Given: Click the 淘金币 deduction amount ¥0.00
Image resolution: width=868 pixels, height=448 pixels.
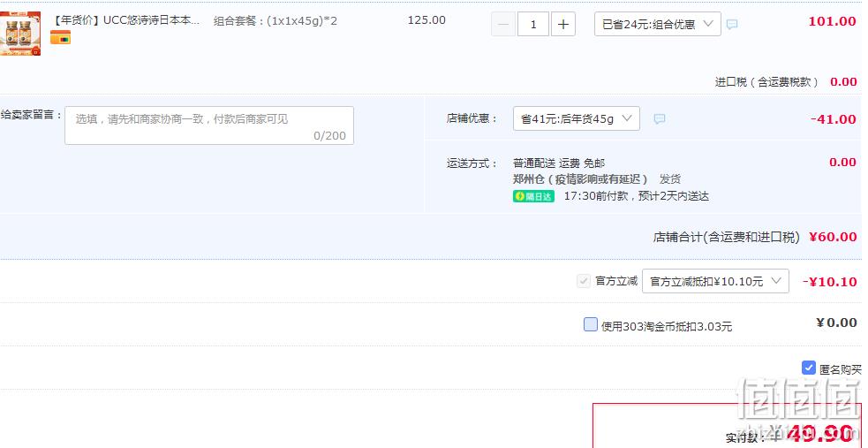Looking at the screenshot, I should click(836, 323).
